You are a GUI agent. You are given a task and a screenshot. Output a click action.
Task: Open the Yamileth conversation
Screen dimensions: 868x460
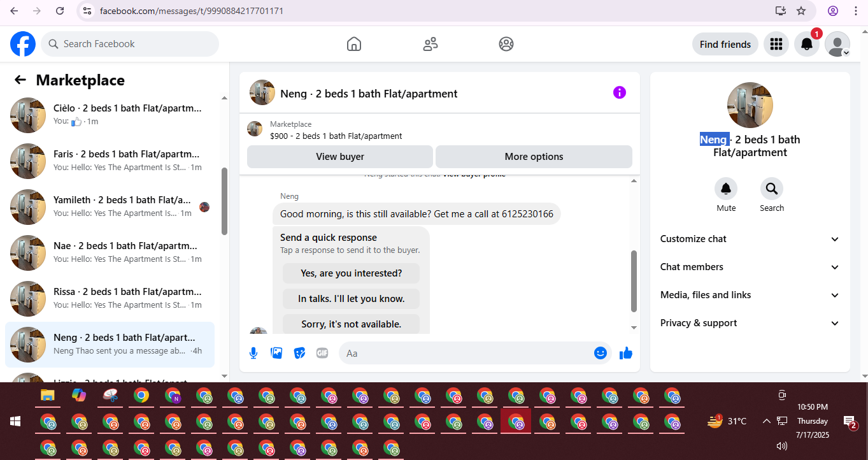coord(110,207)
